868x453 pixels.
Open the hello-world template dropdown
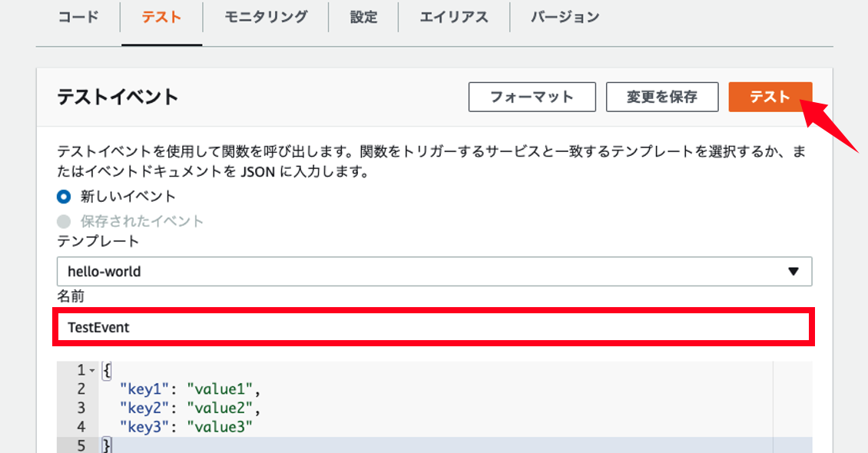(434, 272)
